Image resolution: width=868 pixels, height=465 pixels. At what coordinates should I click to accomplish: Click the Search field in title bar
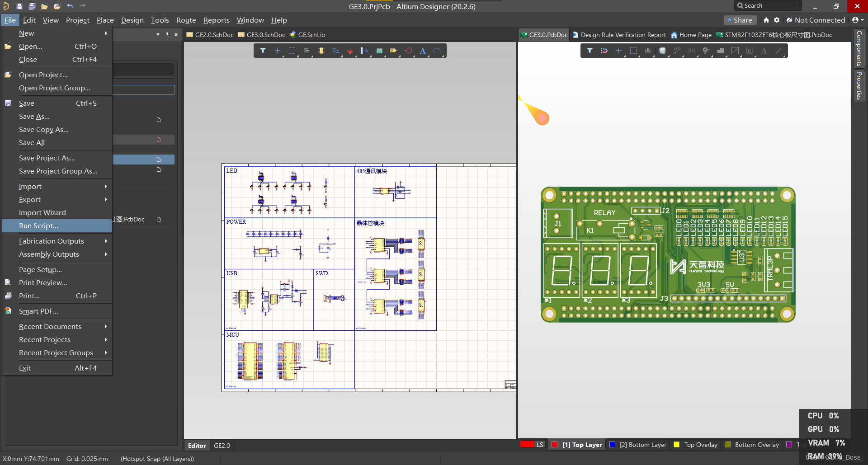click(768, 5)
